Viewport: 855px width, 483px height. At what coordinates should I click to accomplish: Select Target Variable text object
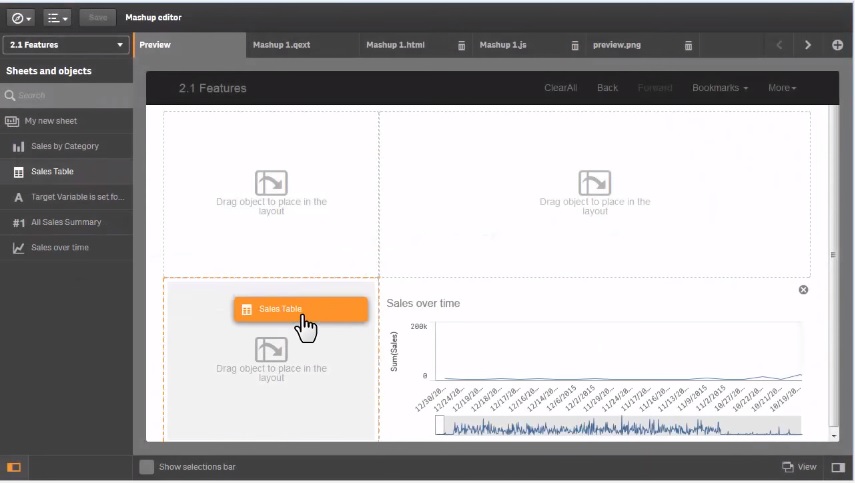[x=66, y=197]
